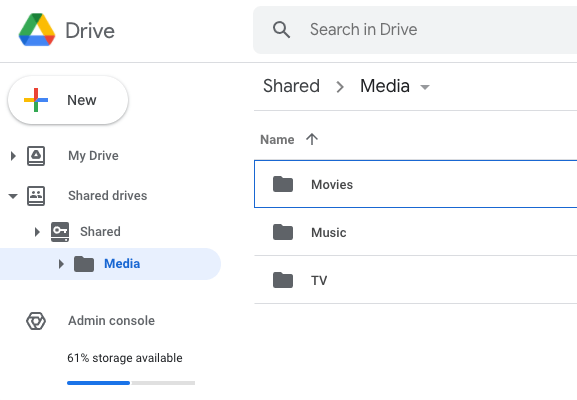Click the Google Drive logo icon
The image size is (577, 400).
pyautogui.click(x=37, y=30)
